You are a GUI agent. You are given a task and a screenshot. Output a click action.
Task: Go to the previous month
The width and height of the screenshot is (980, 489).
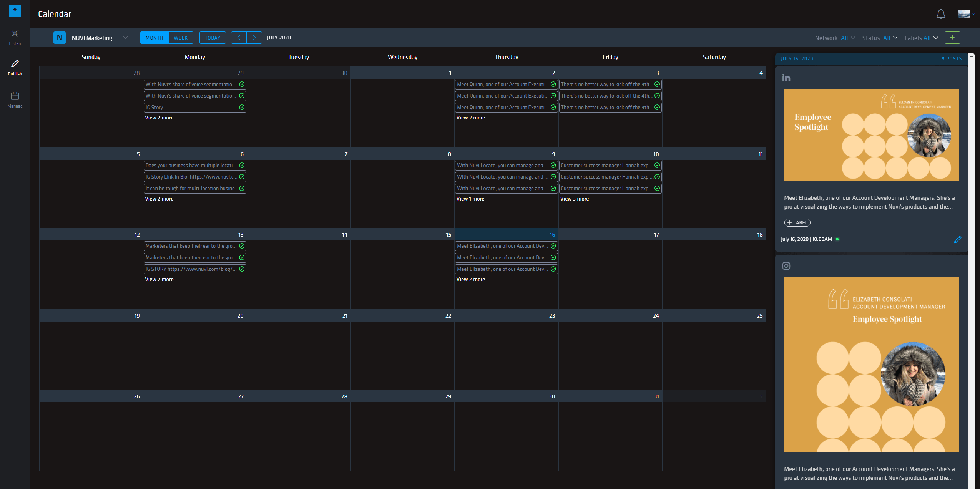click(x=239, y=38)
